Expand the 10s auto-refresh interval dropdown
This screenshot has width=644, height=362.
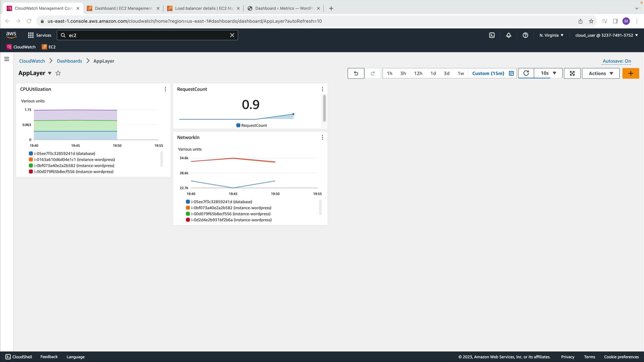[x=548, y=73]
